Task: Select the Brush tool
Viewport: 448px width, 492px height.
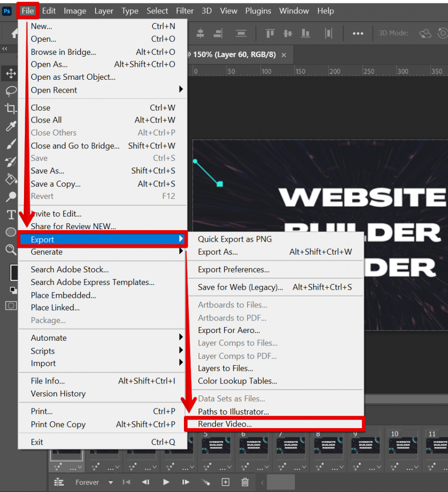Action: [11, 144]
